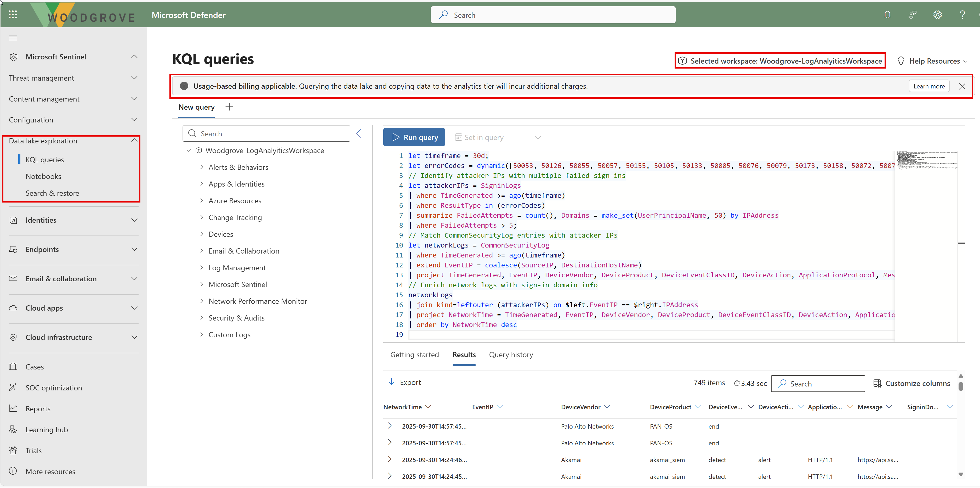Open Customize columns
Image resolution: width=980 pixels, height=488 pixels.
[x=912, y=383]
